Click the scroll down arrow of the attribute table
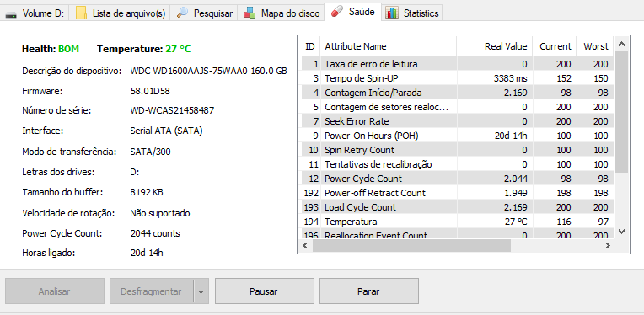 (x=621, y=232)
